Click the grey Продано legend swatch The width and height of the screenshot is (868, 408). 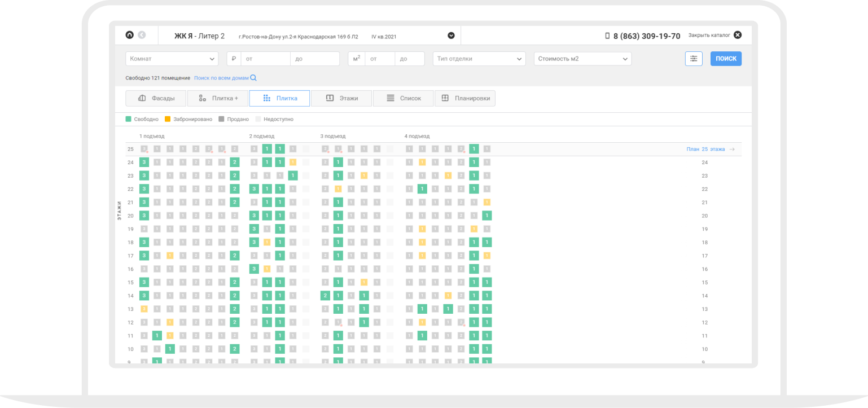coord(221,119)
